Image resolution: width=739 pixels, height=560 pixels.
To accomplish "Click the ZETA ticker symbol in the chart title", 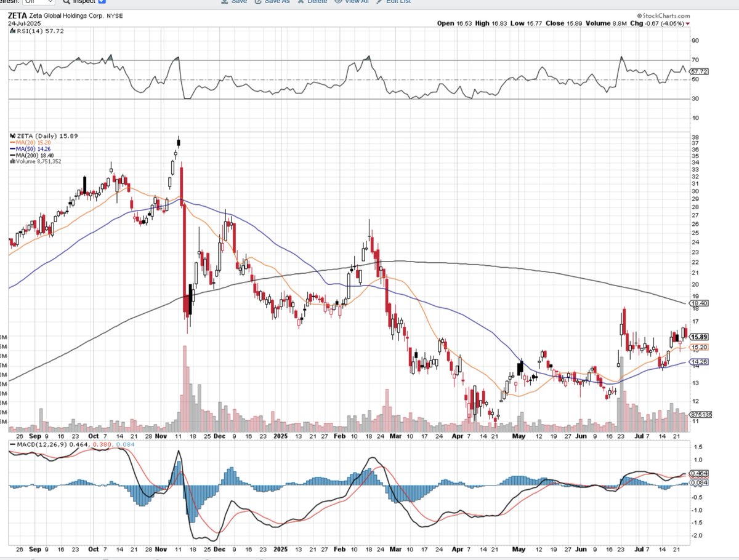I will 17,15.
